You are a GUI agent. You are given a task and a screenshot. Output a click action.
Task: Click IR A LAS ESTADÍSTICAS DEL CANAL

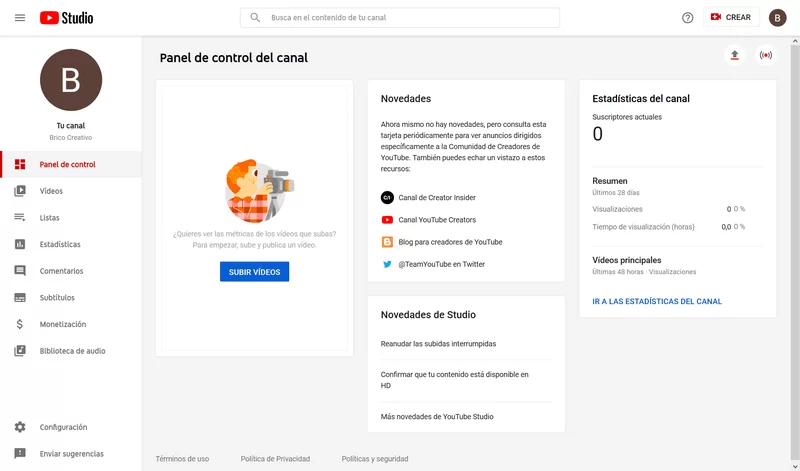pos(657,302)
